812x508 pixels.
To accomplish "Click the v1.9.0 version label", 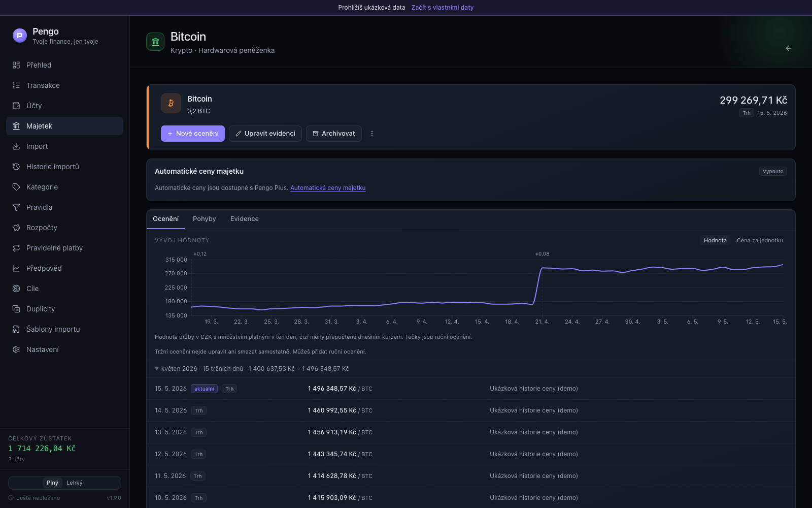I will (x=114, y=498).
